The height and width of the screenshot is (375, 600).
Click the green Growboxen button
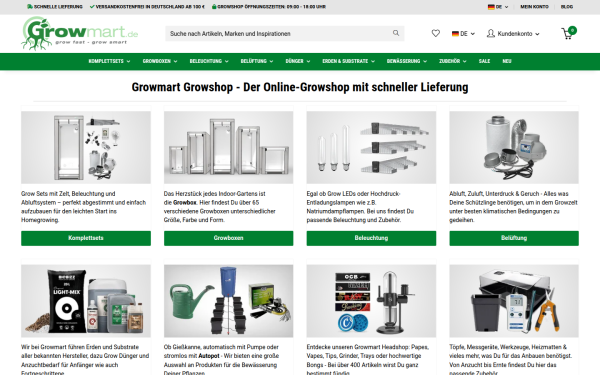coord(228,238)
